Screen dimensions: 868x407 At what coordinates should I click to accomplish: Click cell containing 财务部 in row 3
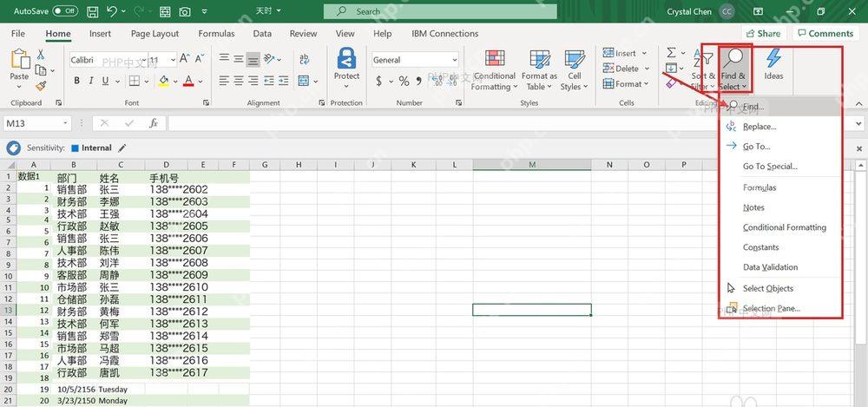(x=73, y=201)
